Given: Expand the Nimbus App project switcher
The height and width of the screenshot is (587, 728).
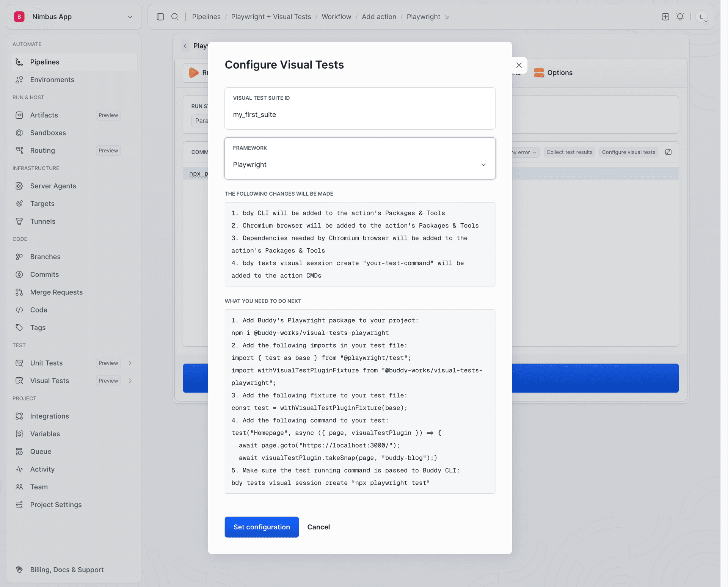Looking at the screenshot, I should tap(130, 17).
